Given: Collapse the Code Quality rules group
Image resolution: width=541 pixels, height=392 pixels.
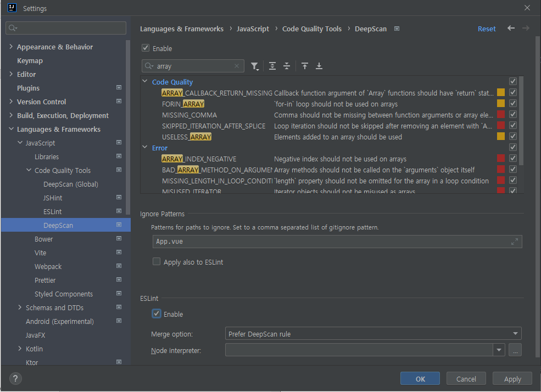Looking at the screenshot, I should (144, 81).
